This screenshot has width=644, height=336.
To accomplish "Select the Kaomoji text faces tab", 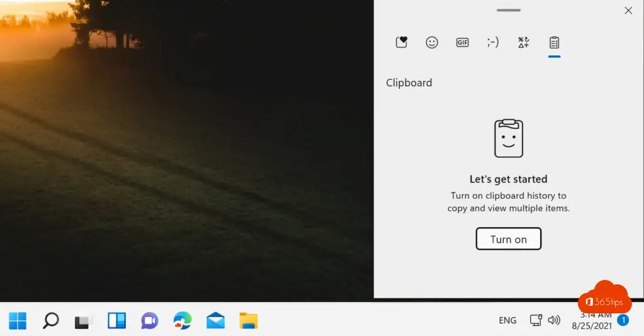I will [x=493, y=42].
